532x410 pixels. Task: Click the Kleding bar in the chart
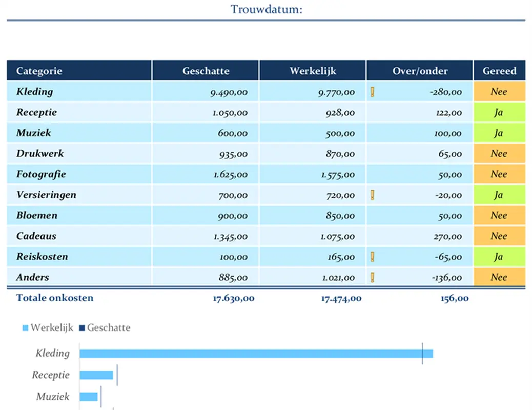point(256,354)
